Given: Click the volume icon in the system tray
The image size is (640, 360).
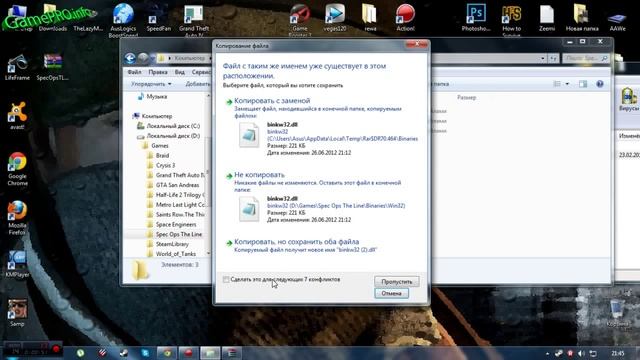Looking at the screenshot, I should [582, 353].
